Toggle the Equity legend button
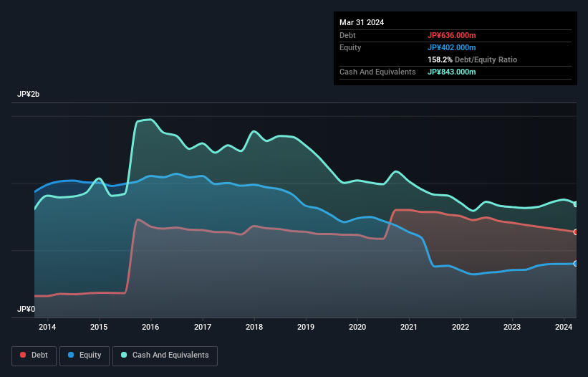 point(85,355)
